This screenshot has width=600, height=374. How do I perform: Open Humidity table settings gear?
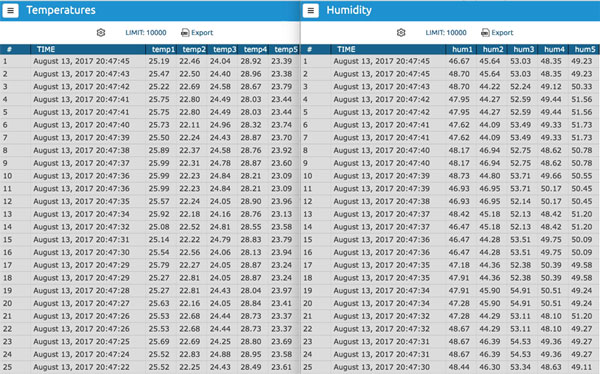(401, 33)
